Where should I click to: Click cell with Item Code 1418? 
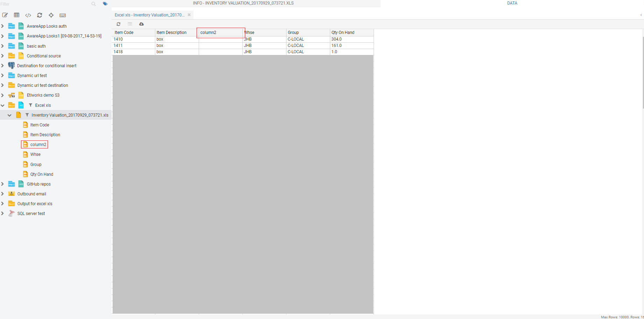(133, 52)
